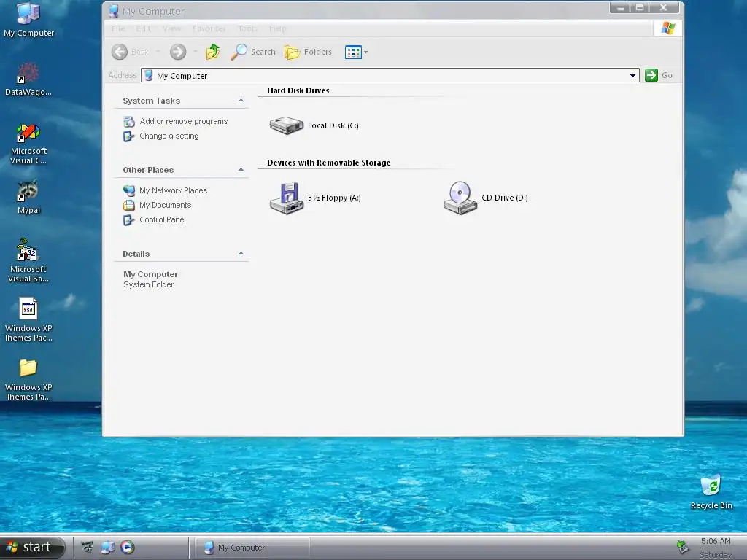Click the start button

[32, 547]
